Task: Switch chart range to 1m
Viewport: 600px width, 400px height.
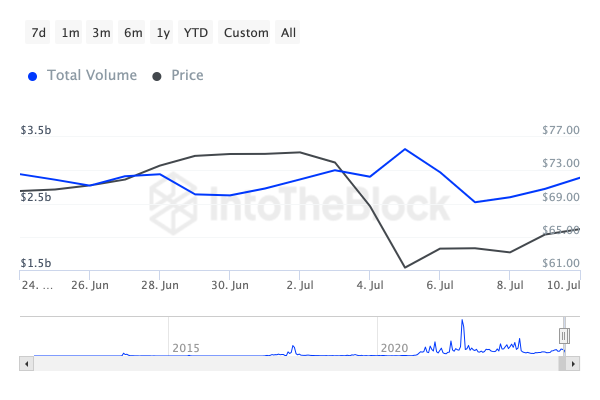Action: [70, 33]
